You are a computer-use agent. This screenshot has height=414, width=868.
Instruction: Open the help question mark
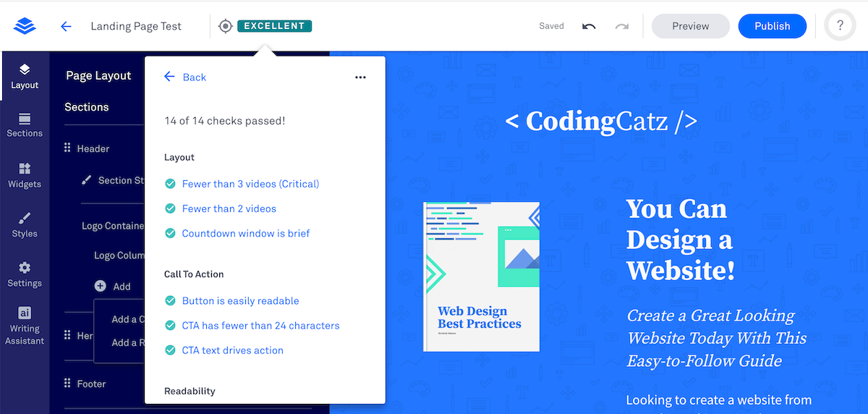click(x=840, y=26)
